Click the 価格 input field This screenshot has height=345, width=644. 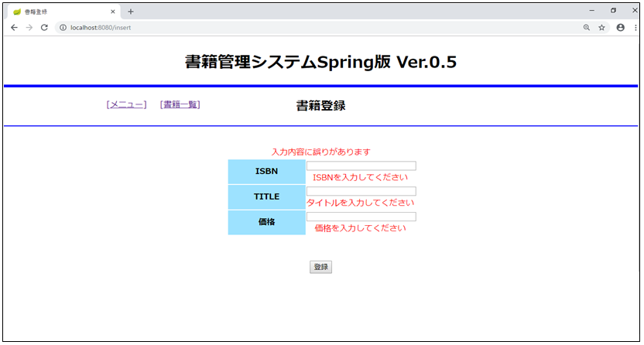point(361,217)
